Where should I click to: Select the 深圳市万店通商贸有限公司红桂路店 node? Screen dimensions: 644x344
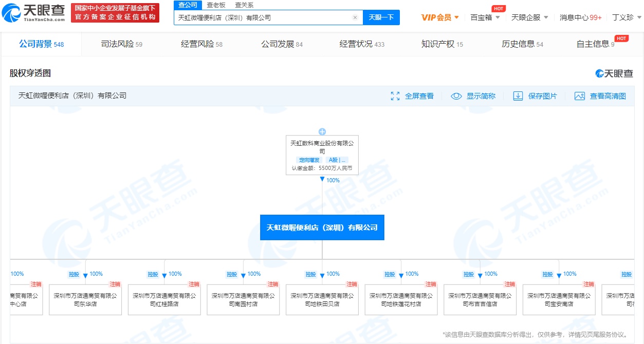click(164, 300)
